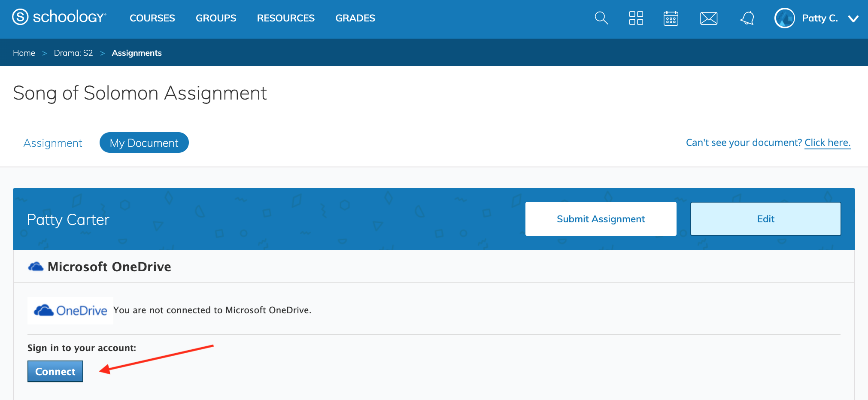Click the OneDrive logo image
868x400 pixels.
pyautogui.click(x=70, y=310)
